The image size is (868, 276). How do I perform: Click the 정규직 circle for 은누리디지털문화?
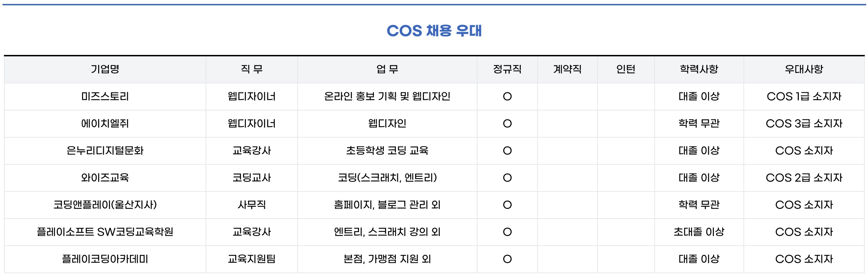click(507, 151)
